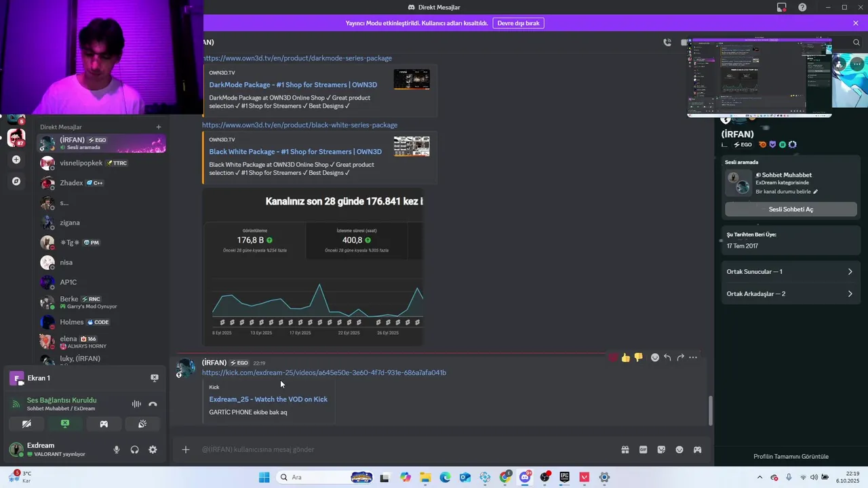The height and width of the screenshot is (488, 868).
Task: Open Epic Games from taskbar
Action: [564, 477]
